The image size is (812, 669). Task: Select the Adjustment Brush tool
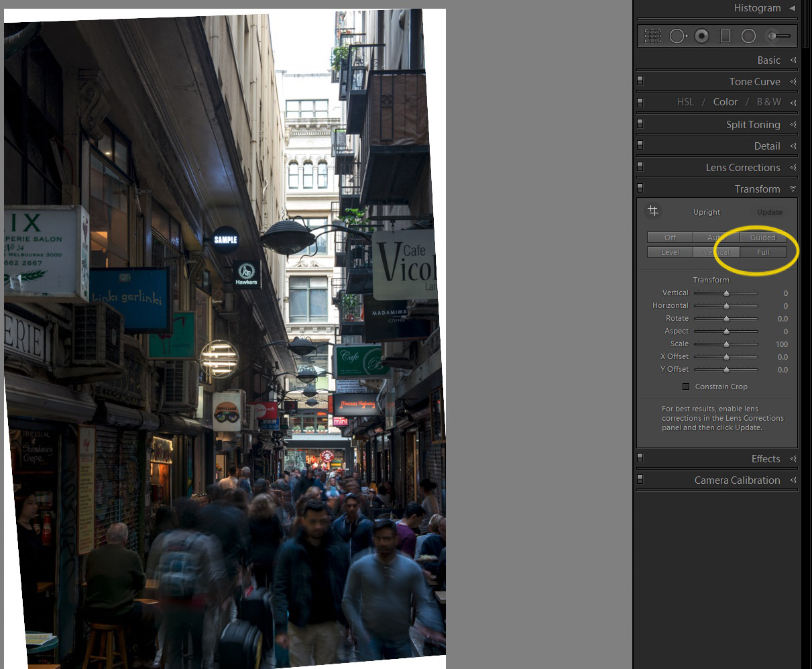point(778,36)
